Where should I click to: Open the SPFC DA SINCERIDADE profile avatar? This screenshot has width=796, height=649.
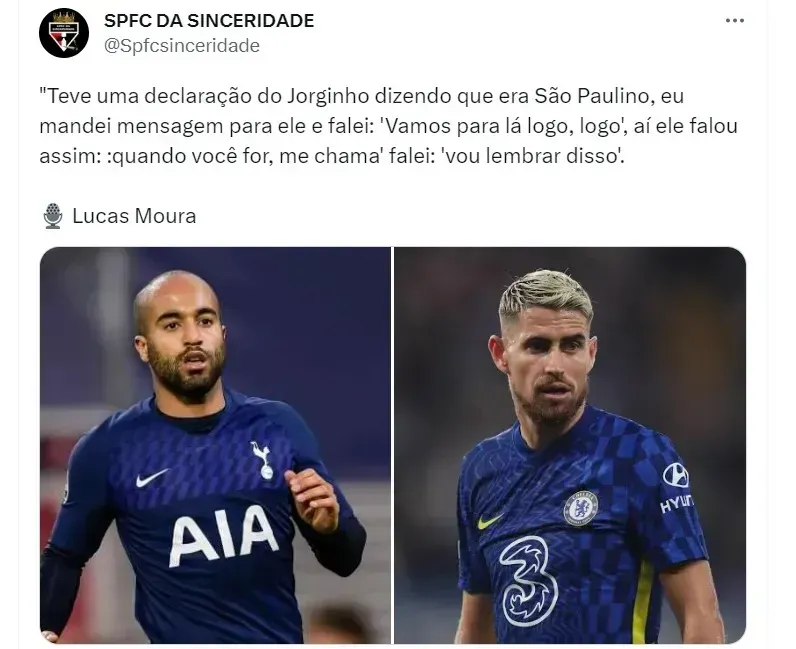pos(64,33)
